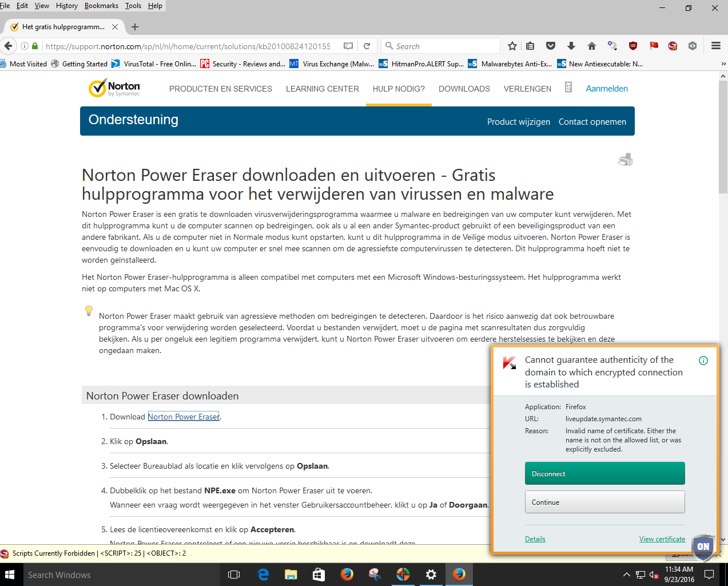Screen dimensions: 728x586
Task: Select the Het gratis hulpprogramm tab
Action: pyautogui.click(x=63, y=27)
